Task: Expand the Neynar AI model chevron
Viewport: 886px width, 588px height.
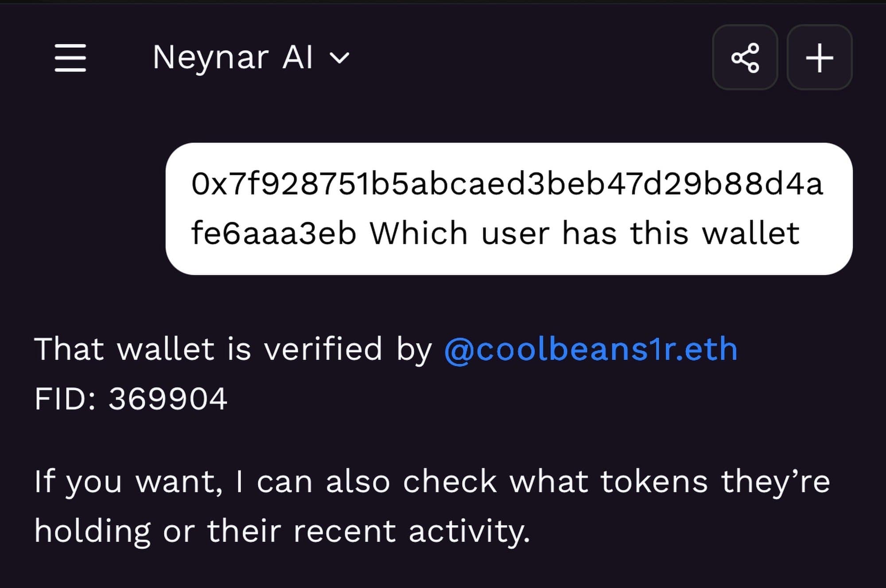Action: [x=340, y=58]
